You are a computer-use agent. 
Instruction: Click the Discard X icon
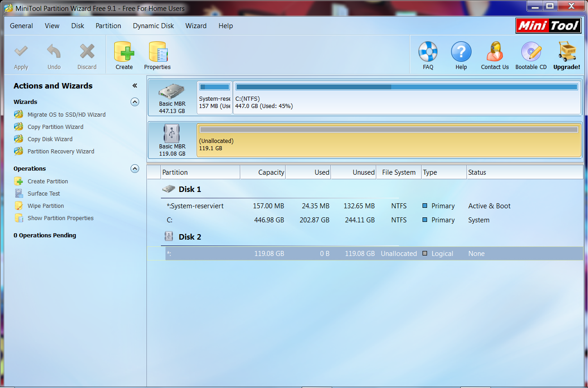87,52
